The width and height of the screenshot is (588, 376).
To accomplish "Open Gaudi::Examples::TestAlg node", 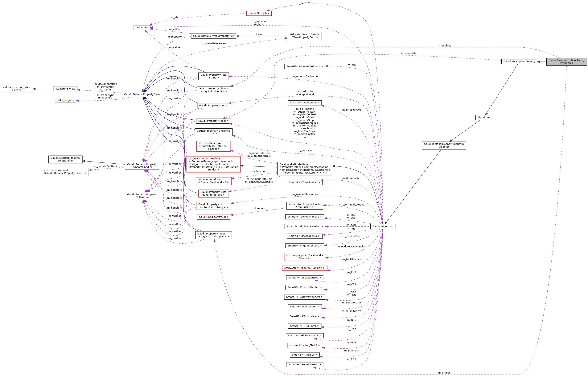I will click(519, 62).
